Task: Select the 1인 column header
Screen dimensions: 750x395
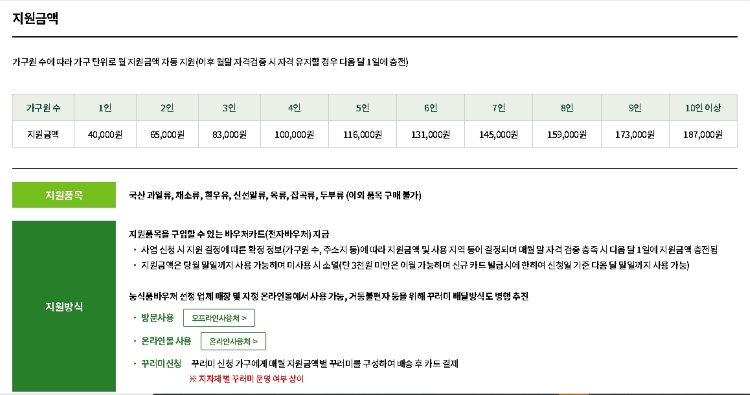Action: tap(105, 108)
